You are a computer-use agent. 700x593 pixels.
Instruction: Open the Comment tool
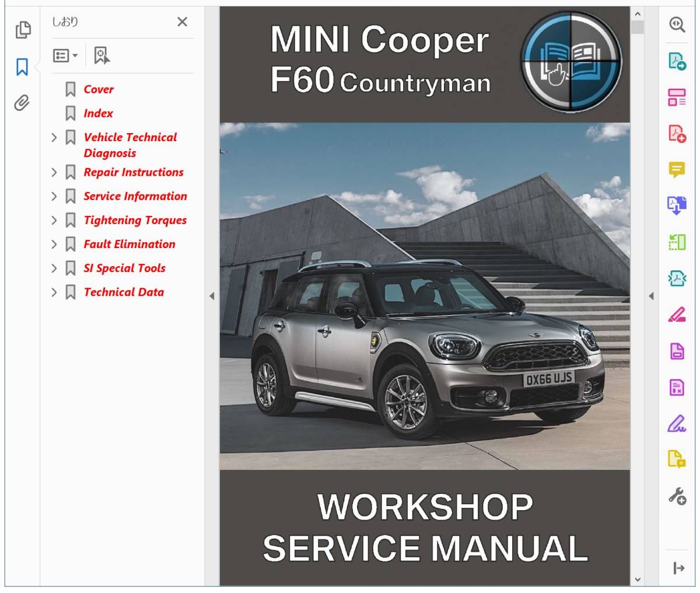tap(677, 169)
